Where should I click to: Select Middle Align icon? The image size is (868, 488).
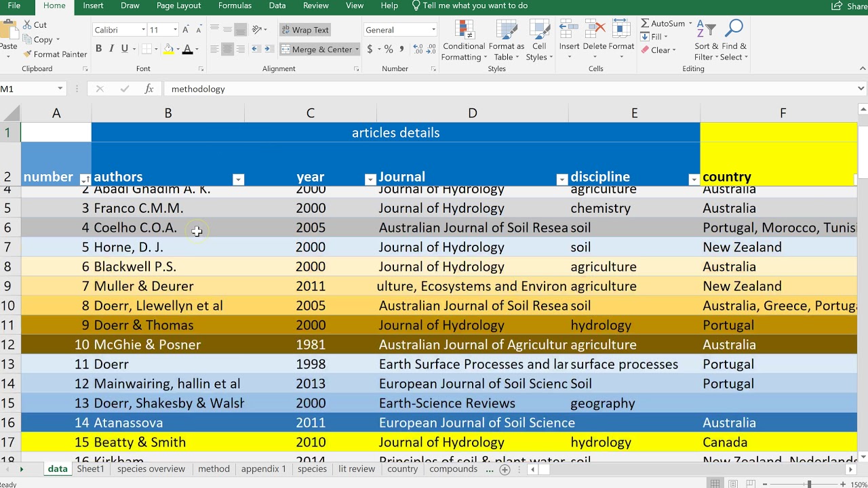(227, 30)
